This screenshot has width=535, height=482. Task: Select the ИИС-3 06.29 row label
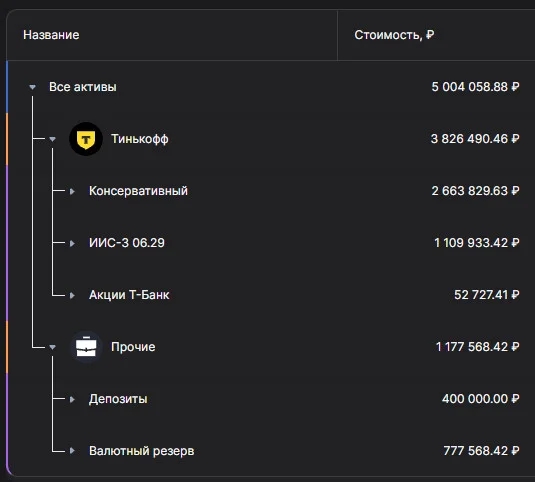(x=127, y=243)
